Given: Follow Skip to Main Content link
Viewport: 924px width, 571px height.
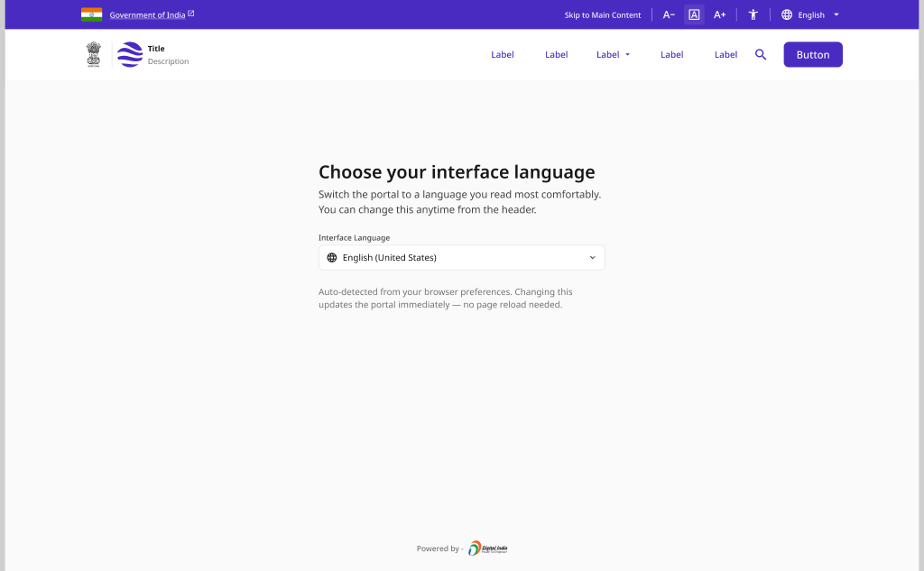Looking at the screenshot, I should click(602, 14).
